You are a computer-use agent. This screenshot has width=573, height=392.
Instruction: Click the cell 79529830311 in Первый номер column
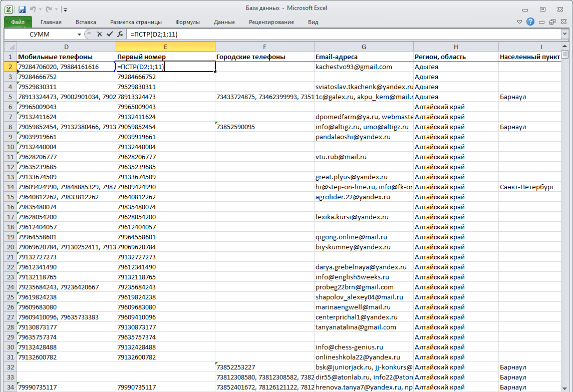(166, 87)
